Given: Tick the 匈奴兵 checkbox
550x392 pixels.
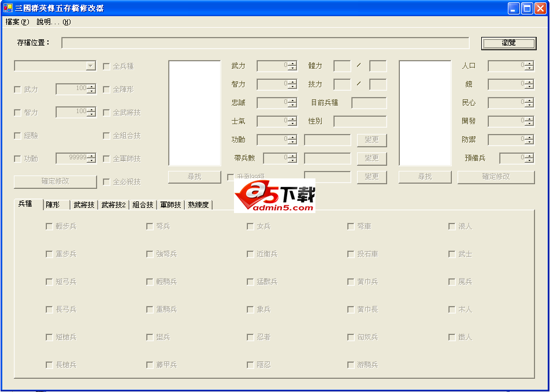Looking at the screenshot, I should pos(351,337).
